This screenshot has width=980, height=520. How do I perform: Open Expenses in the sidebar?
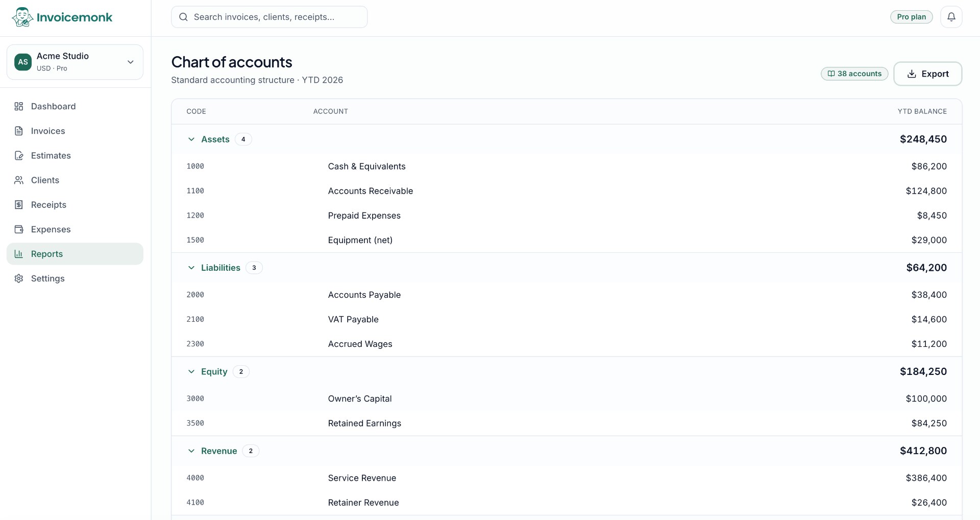(75, 229)
